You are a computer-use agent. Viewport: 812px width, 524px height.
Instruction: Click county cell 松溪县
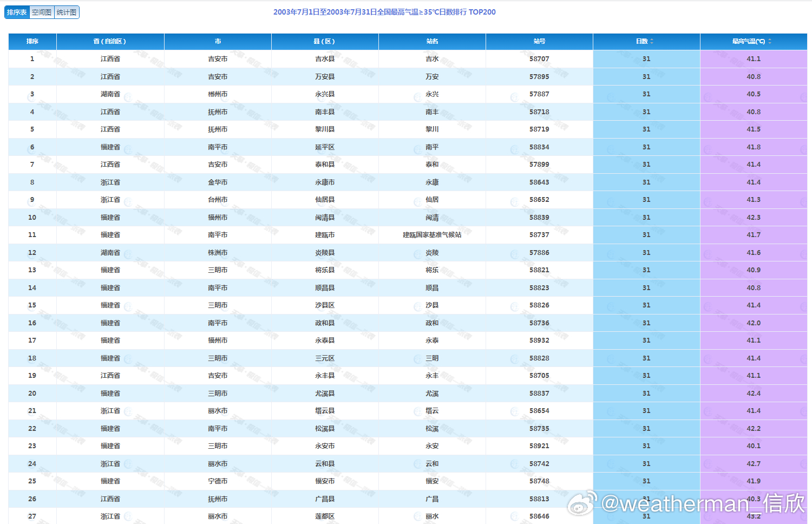pos(325,428)
